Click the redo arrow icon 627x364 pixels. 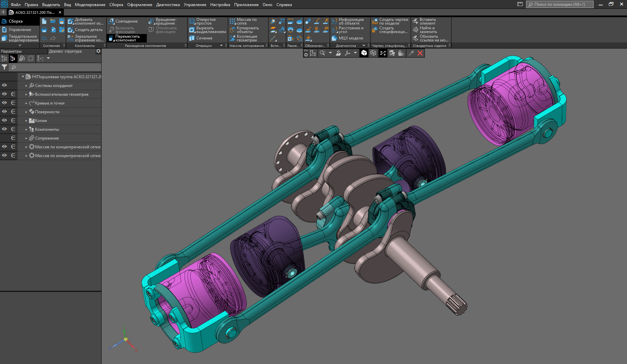click(x=53, y=38)
